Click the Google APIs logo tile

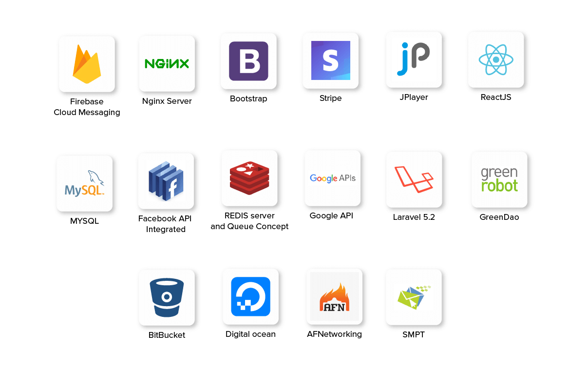point(333,178)
